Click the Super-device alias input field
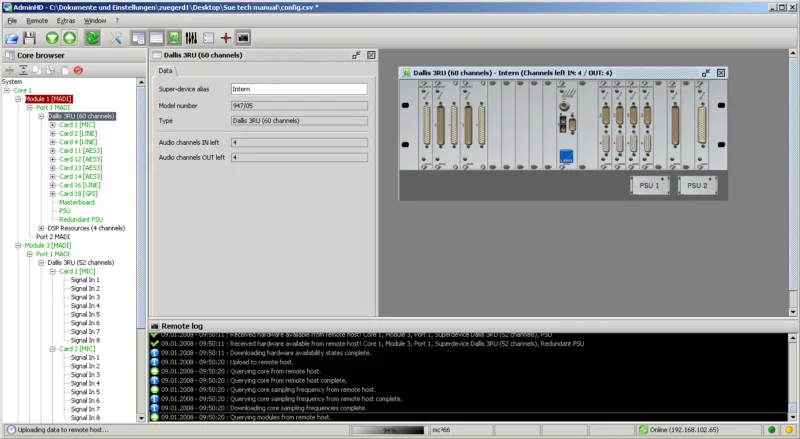 [299, 89]
